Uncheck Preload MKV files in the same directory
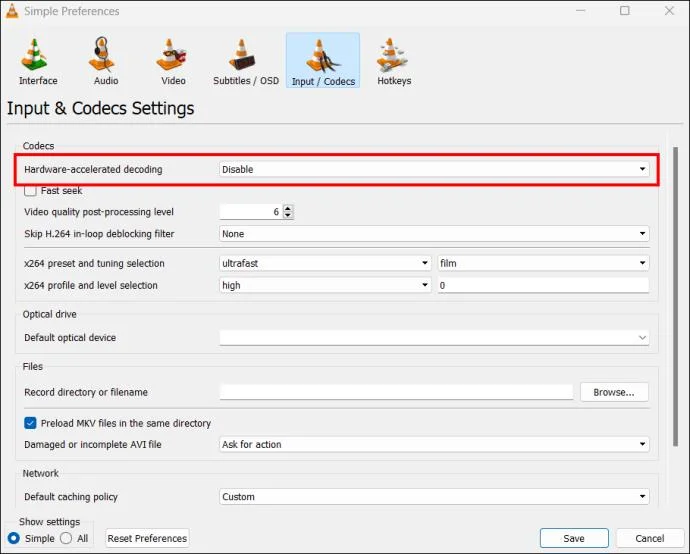 30,423
